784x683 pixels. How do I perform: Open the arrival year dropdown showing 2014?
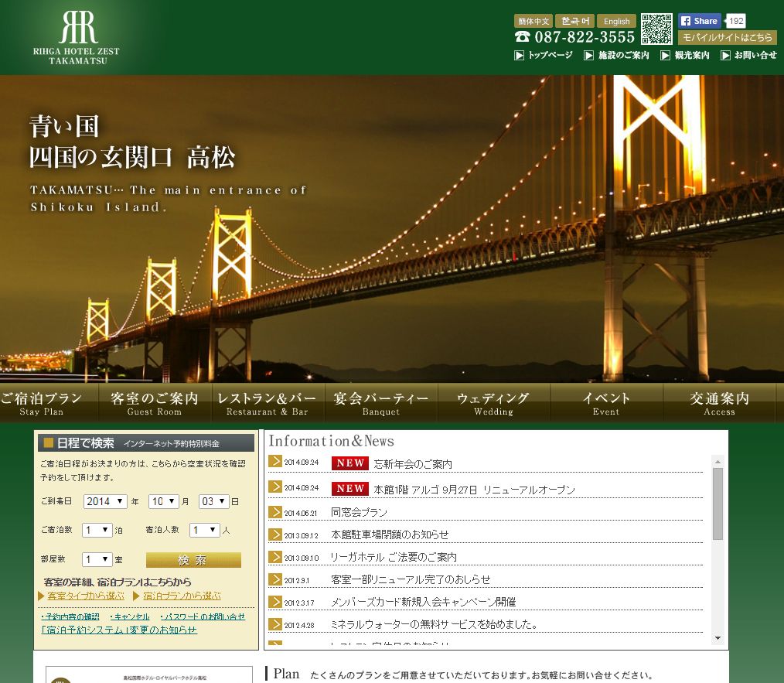point(105,501)
